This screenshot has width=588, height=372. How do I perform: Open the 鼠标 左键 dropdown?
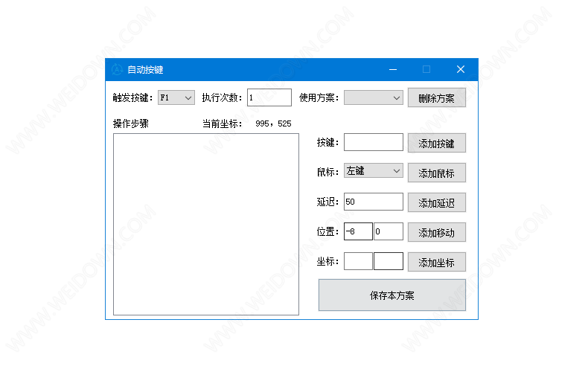pyautogui.click(x=373, y=171)
